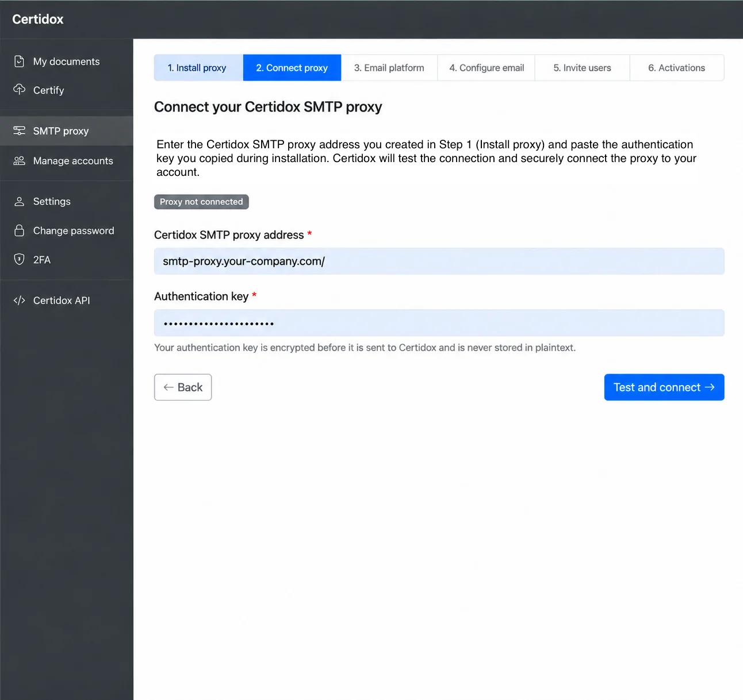Screen dimensions: 743x700
Task: Select the SMTP proxy sidebar item
Action: click(x=67, y=131)
